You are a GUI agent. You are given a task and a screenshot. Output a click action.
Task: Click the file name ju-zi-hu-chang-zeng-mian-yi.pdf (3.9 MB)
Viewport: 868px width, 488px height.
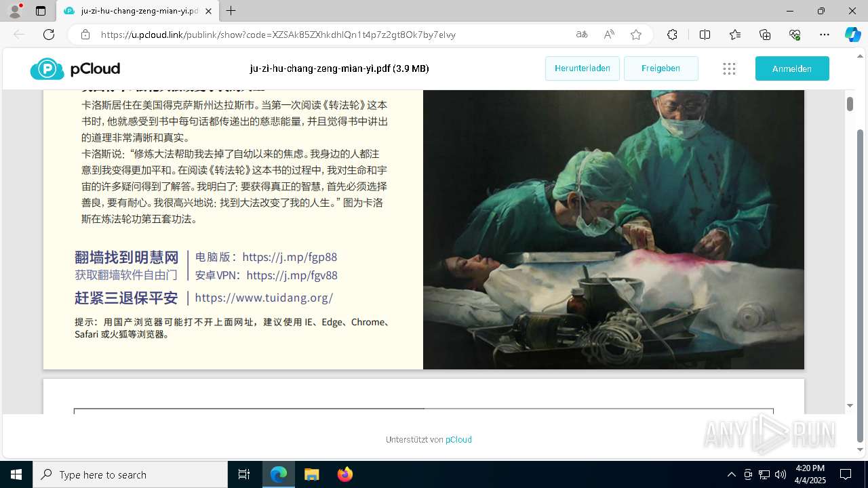[x=339, y=68]
